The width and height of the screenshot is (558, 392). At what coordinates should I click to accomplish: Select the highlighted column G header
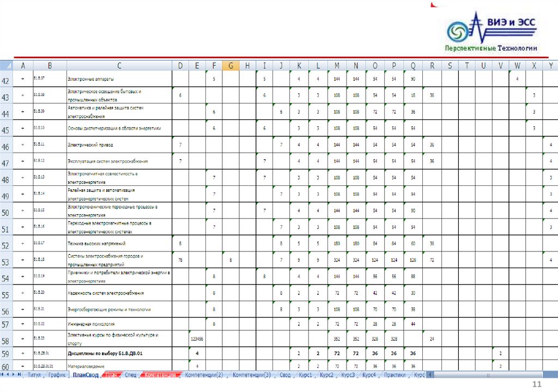click(x=231, y=65)
